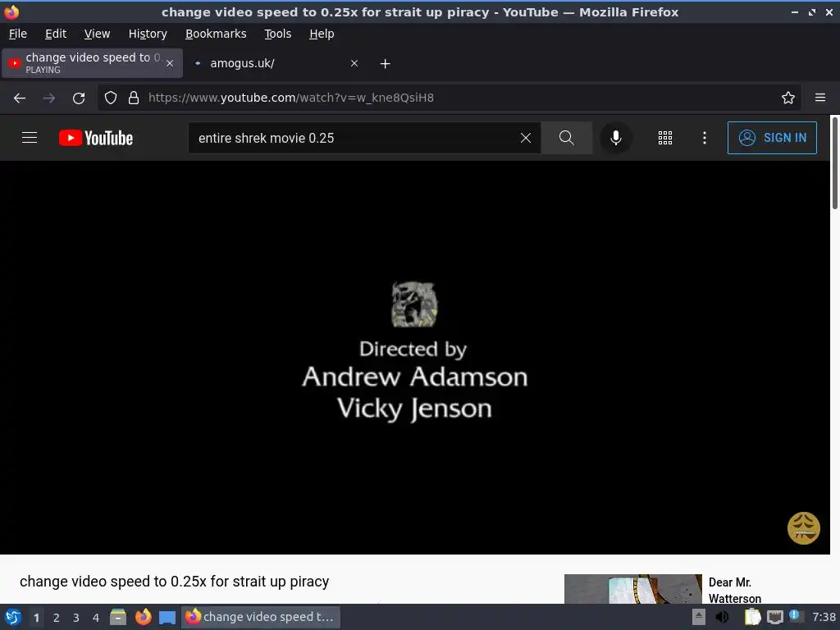Open the YouTube guide hamburger menu
The image size is (840, 630).
pos(30,138)
